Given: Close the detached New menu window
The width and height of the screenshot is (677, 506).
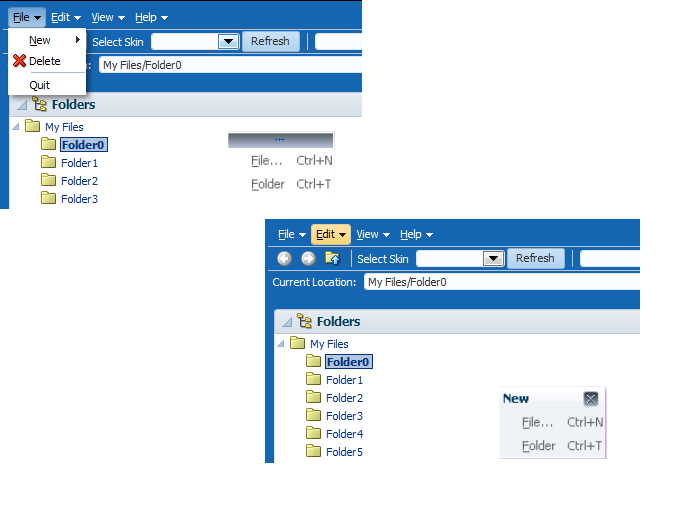Looking at the screenshot, I should click(x=591, y=398).
